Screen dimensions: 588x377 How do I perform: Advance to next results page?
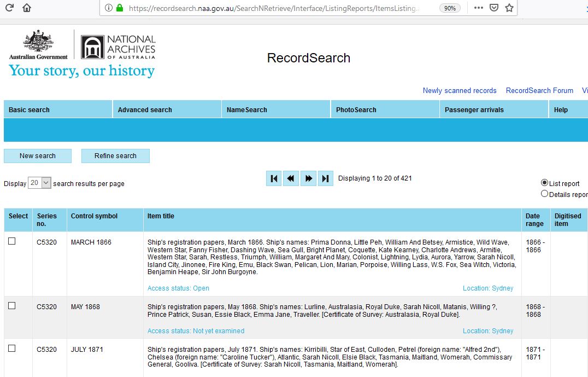tap(309, 178)
